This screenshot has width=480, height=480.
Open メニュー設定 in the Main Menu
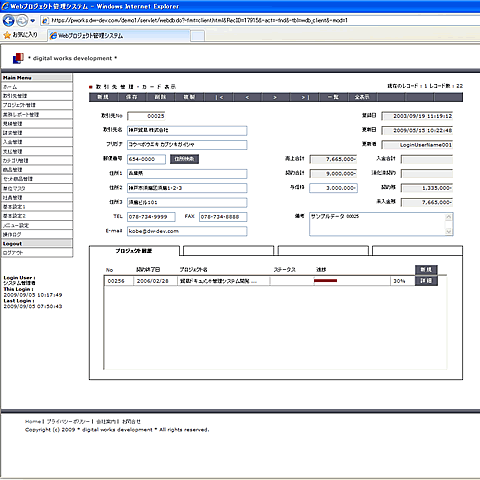(37, 225)
